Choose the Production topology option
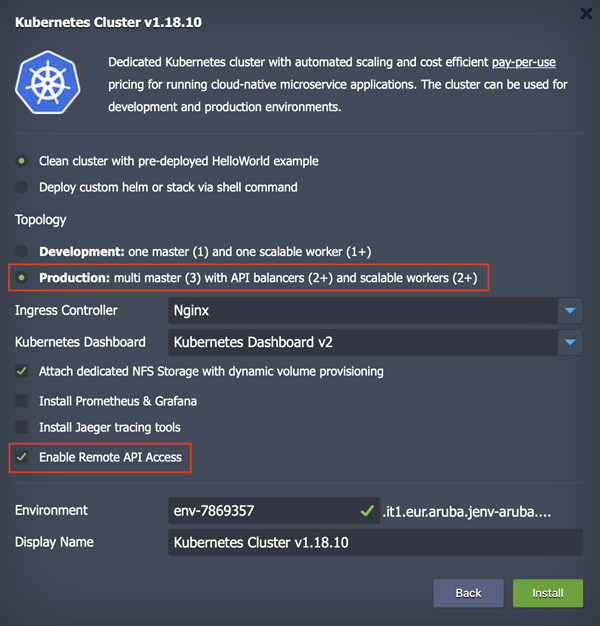The image size is (600, 626). point(22,277)
